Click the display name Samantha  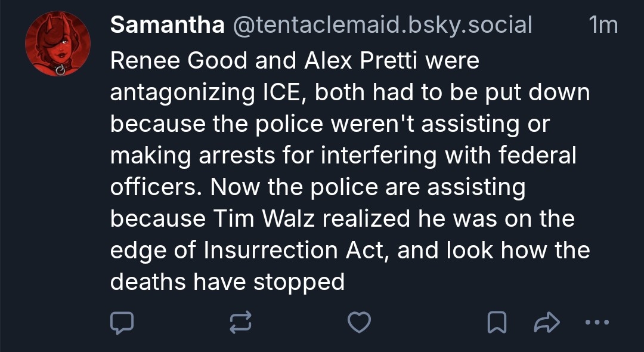pyautogui.click(x=168, y=25)
